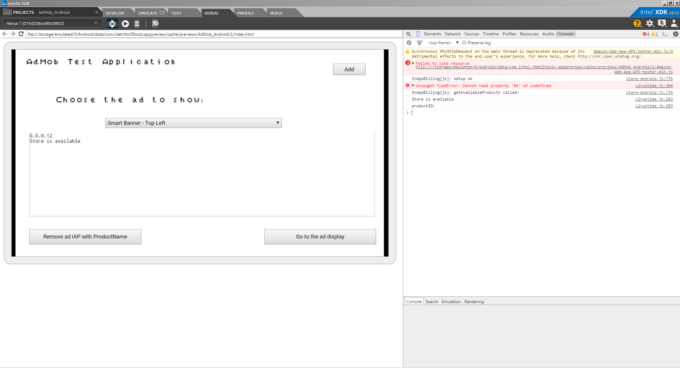This screenshot has height=368, width=680.
Task: Click the clock icon on Emulate tab
Action: [x=162, y=13]
